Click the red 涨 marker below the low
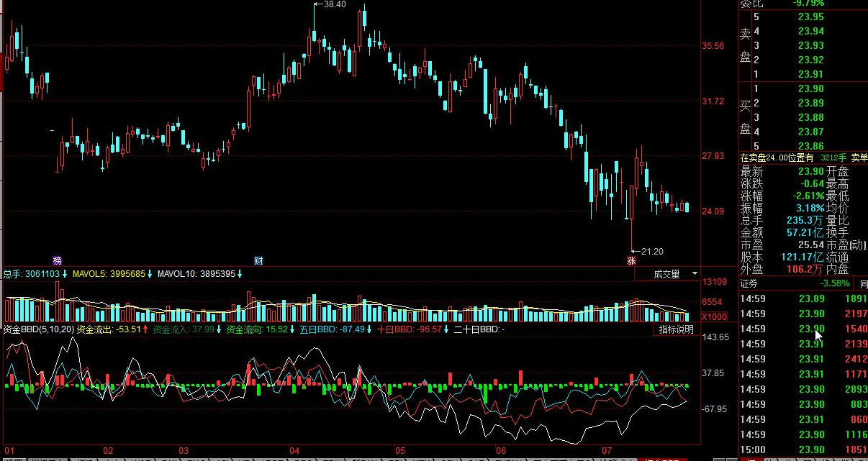The height and width of the screenshot is (461, 868). click(631, 261)
